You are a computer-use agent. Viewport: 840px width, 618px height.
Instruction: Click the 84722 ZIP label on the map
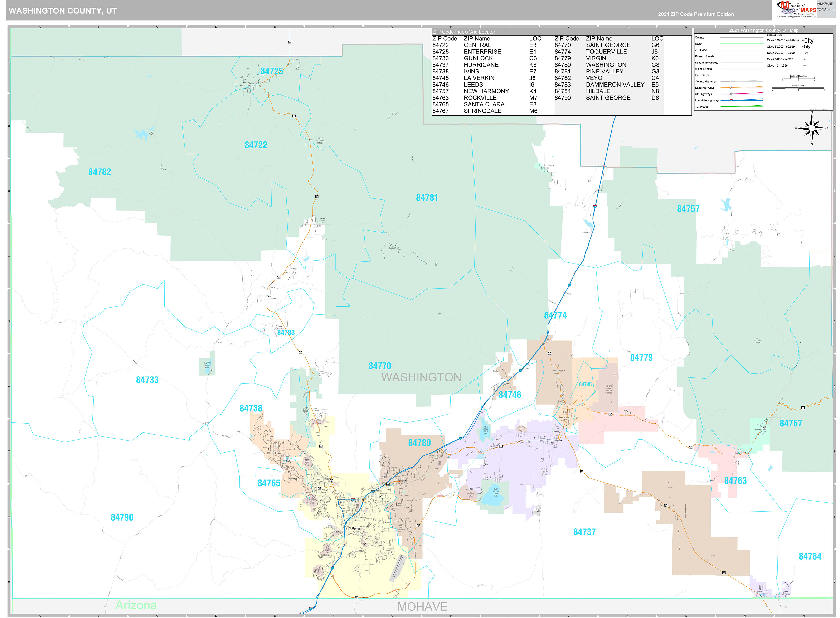pos(256,145)
